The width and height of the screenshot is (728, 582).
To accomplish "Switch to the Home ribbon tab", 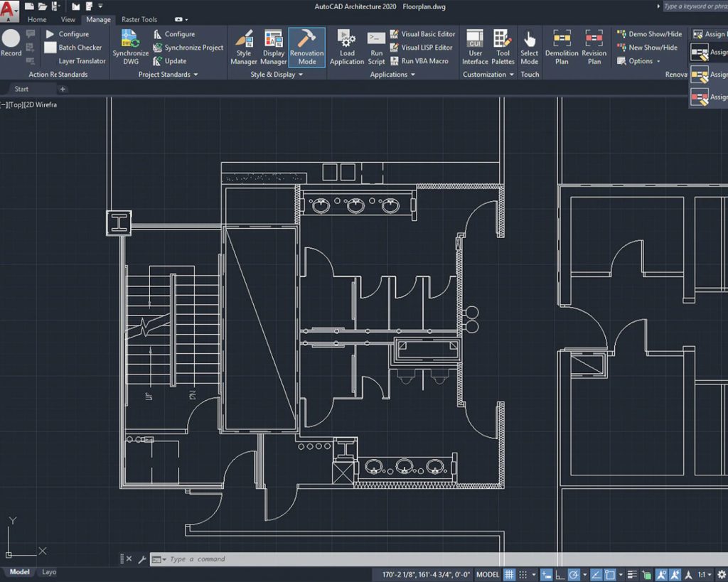I will click(37, 19).
